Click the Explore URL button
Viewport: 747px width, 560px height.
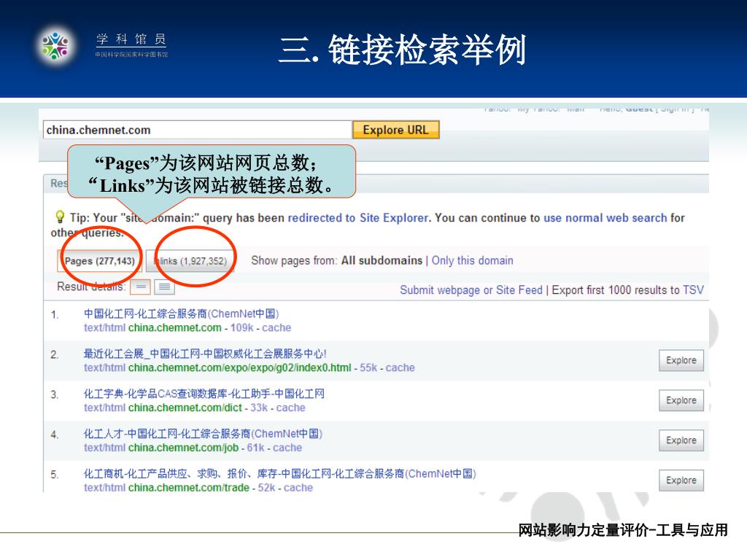395,130
